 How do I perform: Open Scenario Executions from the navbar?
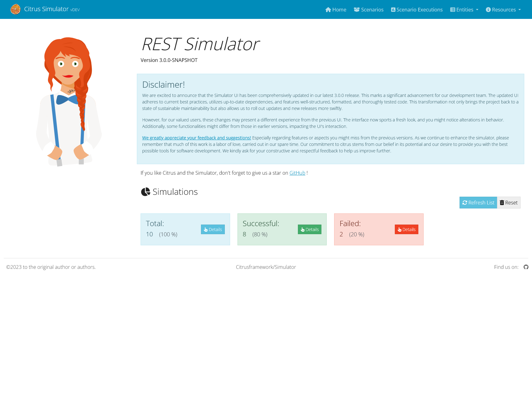[416, 10]
